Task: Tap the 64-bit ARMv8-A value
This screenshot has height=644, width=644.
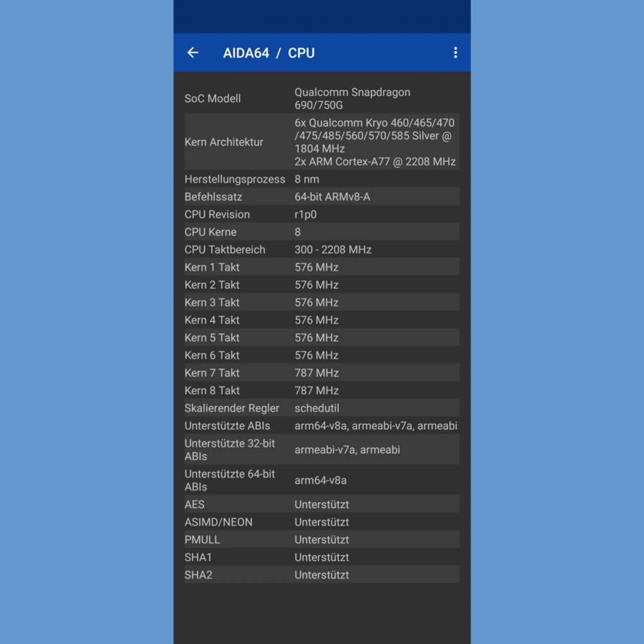Action: 332,197
